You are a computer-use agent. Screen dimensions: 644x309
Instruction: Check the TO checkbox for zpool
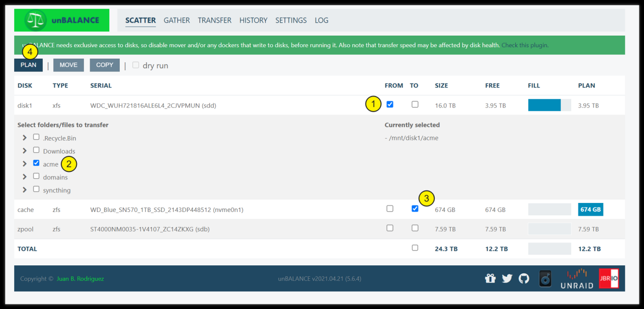(415, 228)
